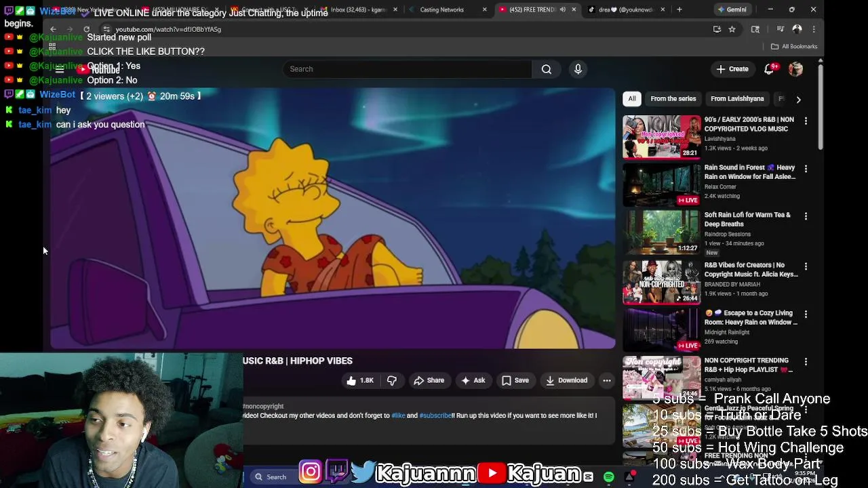Screen dimensions: 868x488
Task: Follow the #like hashtag link
Action: coord(398,415)
